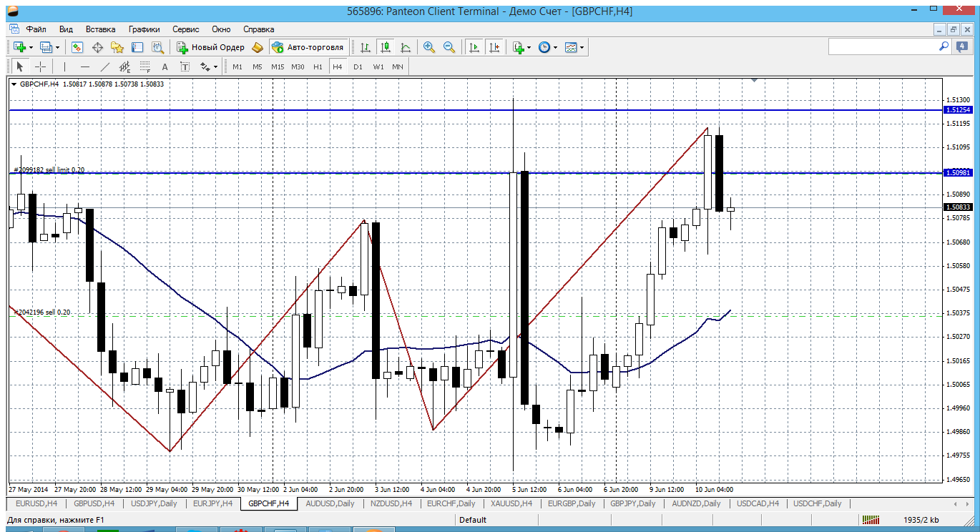Click the Новый Ордер button
The width and height of the screenshot is (980, 532).
211,47
